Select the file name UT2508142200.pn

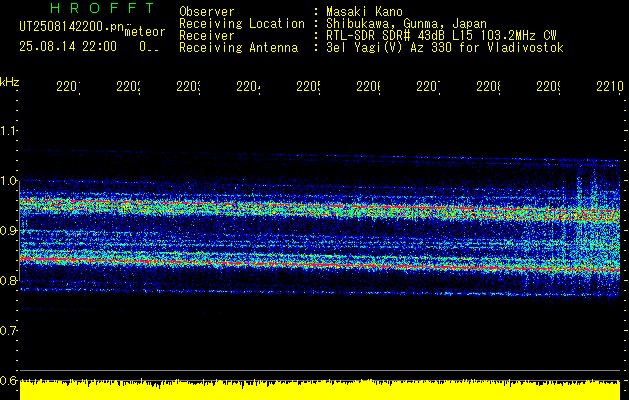[72, 26]
